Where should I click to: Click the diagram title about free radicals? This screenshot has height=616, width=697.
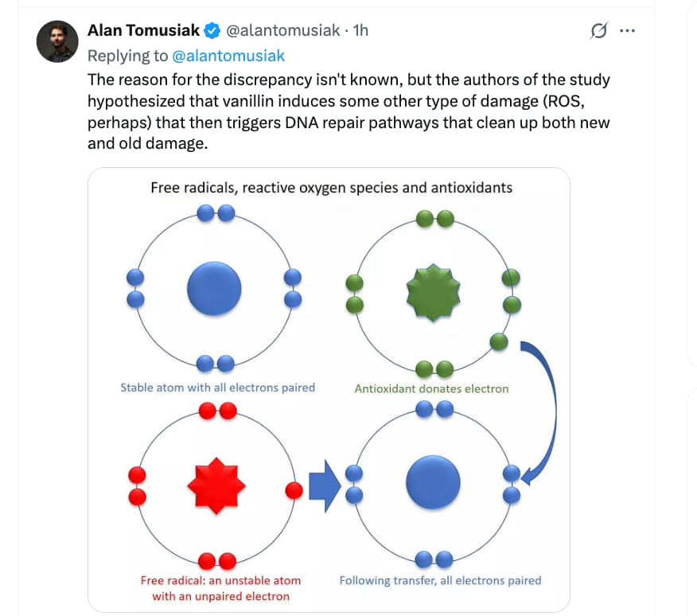point(331,188)
